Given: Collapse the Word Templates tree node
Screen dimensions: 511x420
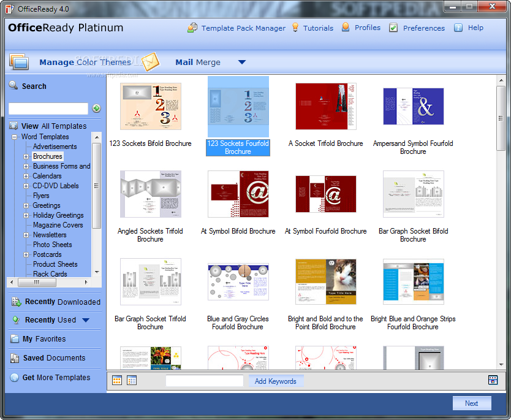Looking at the screenshot, I should pyautogui.click(x=14, y=137).
